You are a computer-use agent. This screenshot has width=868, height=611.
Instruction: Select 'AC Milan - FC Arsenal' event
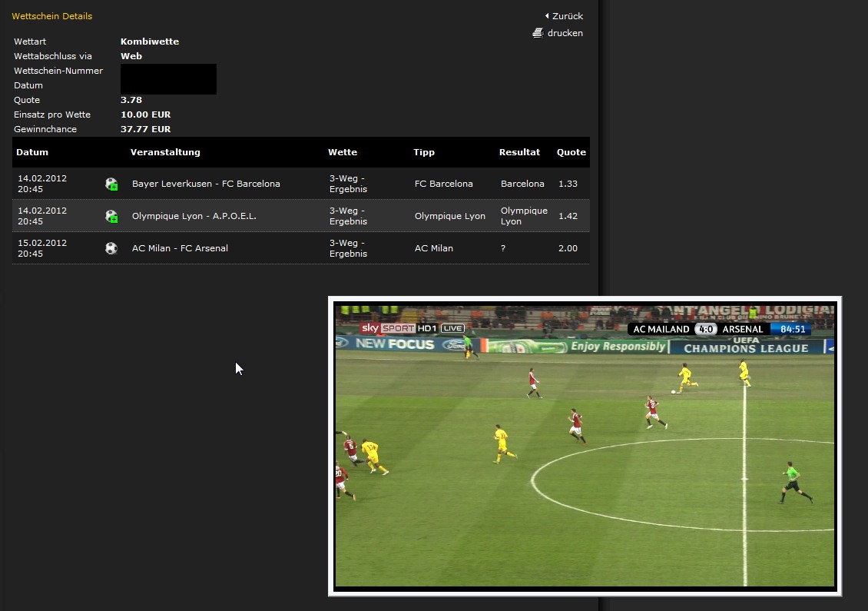pos(180,248)
